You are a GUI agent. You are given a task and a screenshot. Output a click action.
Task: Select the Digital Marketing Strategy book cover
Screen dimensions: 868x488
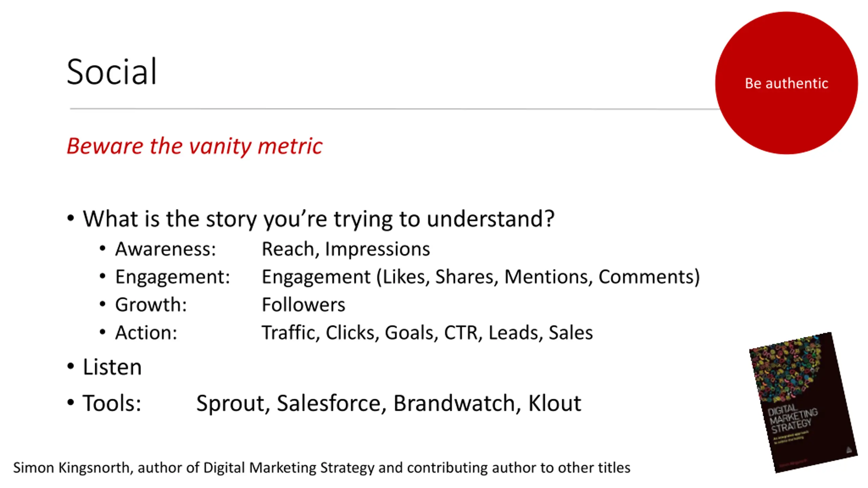pyautogui.click(x=804, y=403)
